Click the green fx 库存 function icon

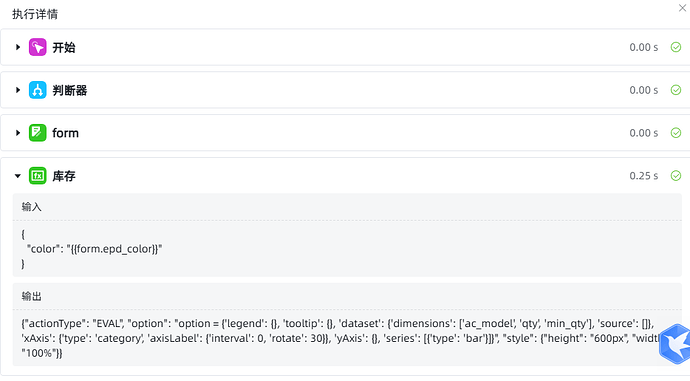(x=37, y=176)
